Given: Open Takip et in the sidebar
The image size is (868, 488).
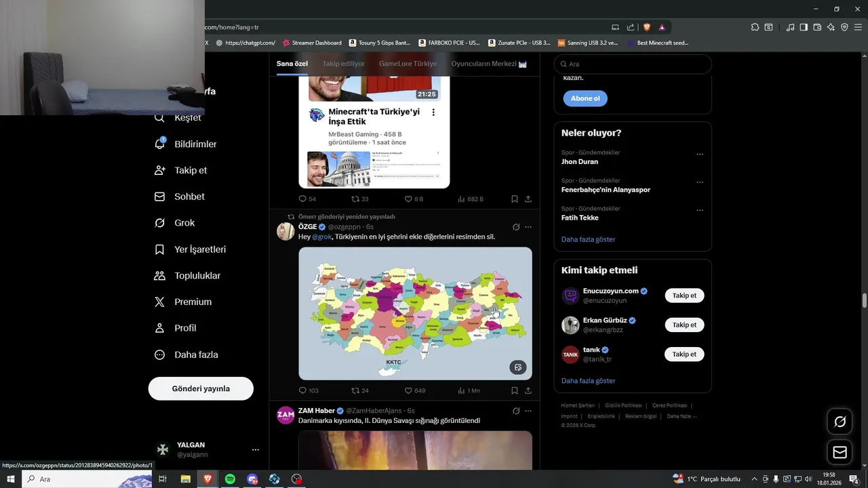Looking at the screenshot, I should coord(181,170).
